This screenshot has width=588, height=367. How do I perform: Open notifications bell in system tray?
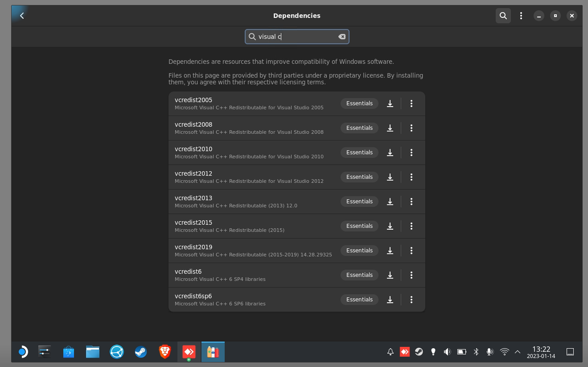point(390,352)
